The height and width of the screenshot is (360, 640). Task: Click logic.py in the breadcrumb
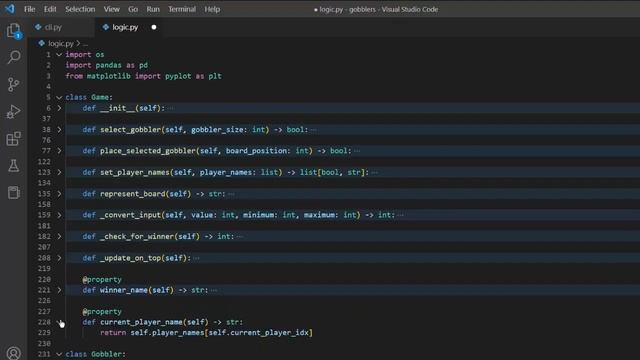click(x=61, y=43)
